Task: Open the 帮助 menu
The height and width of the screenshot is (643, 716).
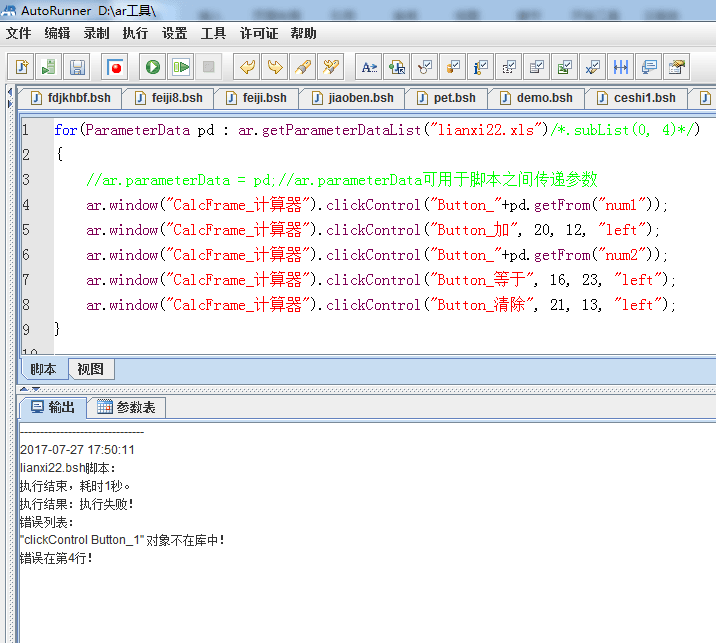Action: coord(303,33)
